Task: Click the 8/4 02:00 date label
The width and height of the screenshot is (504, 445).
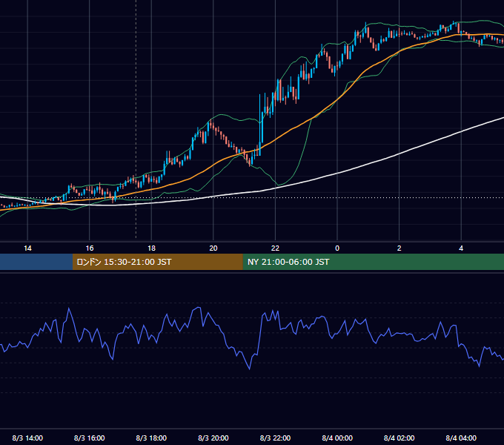Action: [x=399, y=438]
